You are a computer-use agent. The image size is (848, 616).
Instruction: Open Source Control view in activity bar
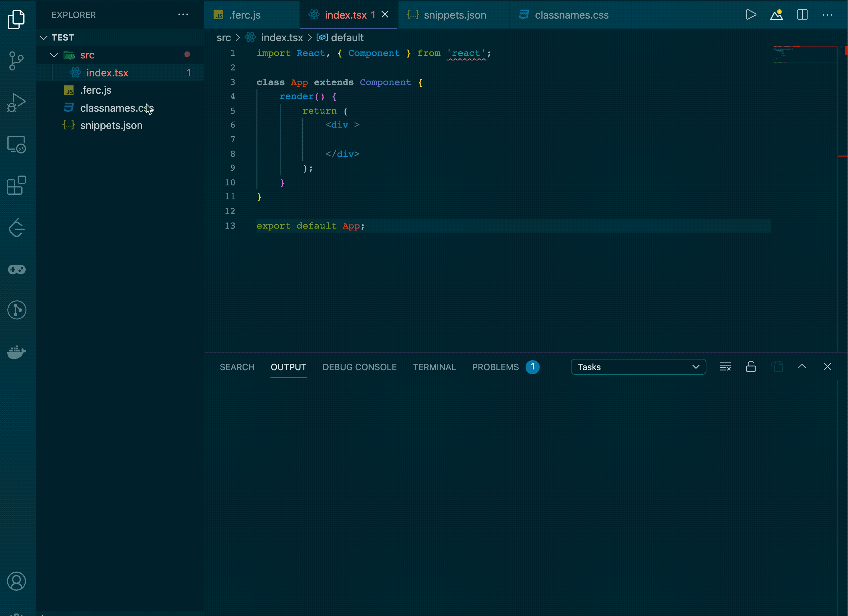[x=16, y=60]
